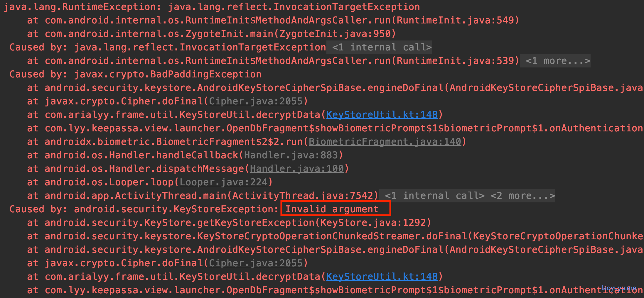Image resolution: width=644 pixels, height=298 pixels.
Task: Click the 'Handler.dispatchMessage' frame text
Action: point(188,169)
